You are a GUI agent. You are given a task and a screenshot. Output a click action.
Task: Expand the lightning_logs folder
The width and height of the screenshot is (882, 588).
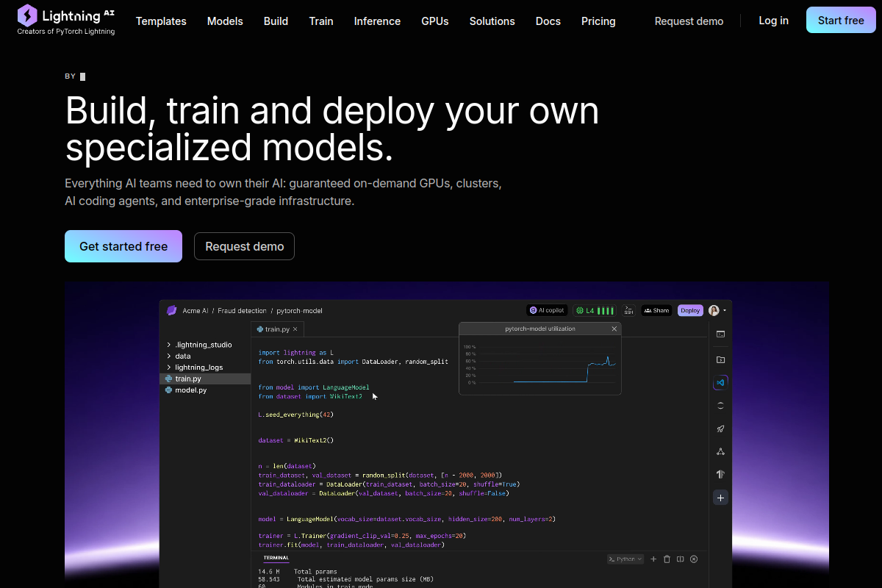coord(195,367)
